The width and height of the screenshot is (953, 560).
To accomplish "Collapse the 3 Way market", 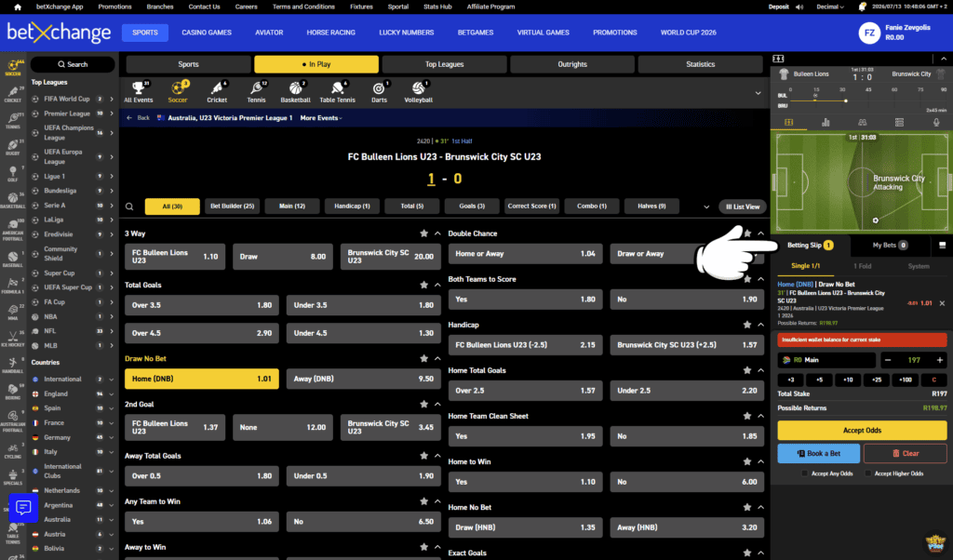I will [x=437, y=233].
